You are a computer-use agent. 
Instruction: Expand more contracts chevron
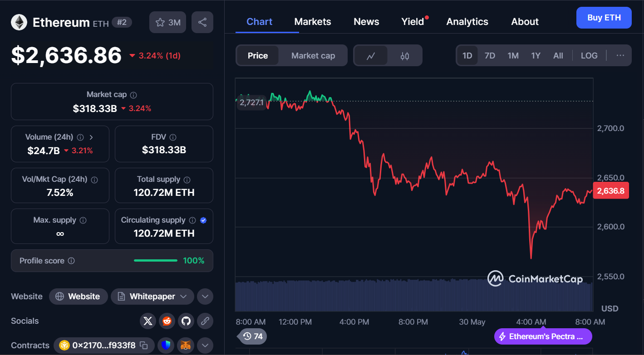click(205, 345)
